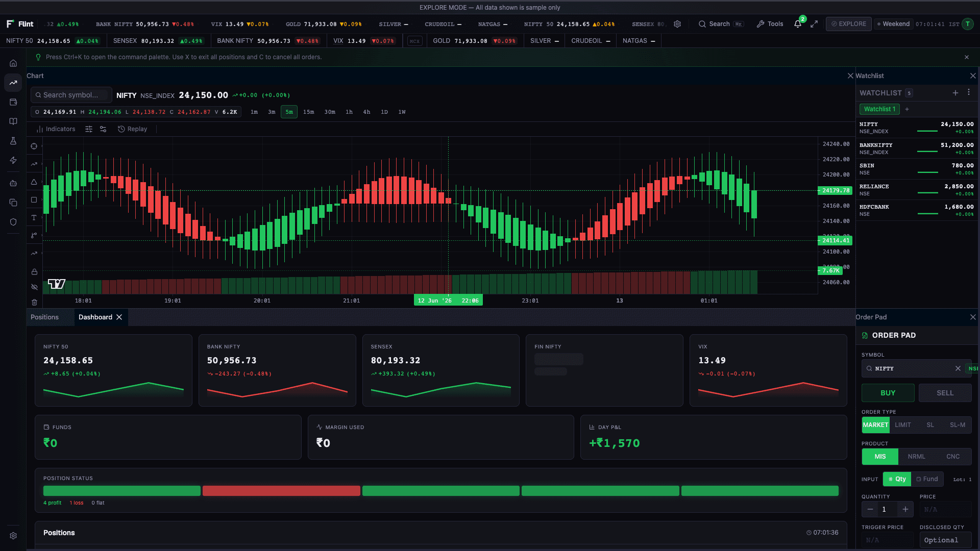The width and height of the screenshot is (980, 551).
Task: Open watchlist three-dot options menu
Action: click(x=968, y=92)
